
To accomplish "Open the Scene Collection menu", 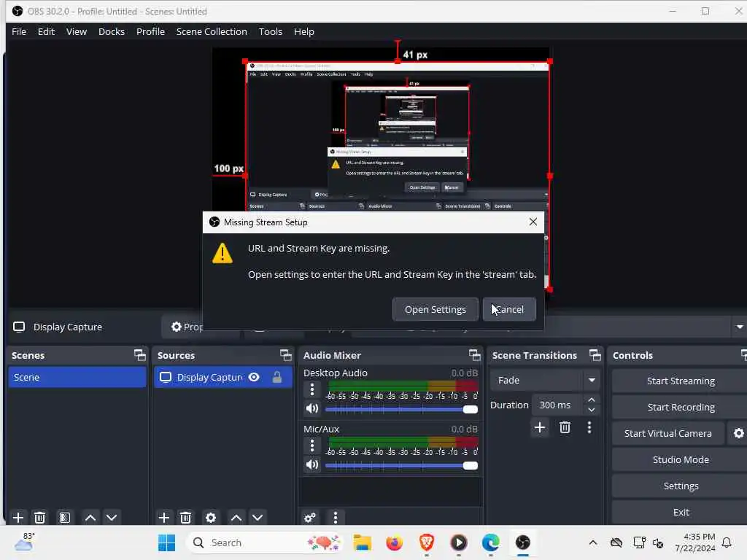I will [x=212, y=31].
